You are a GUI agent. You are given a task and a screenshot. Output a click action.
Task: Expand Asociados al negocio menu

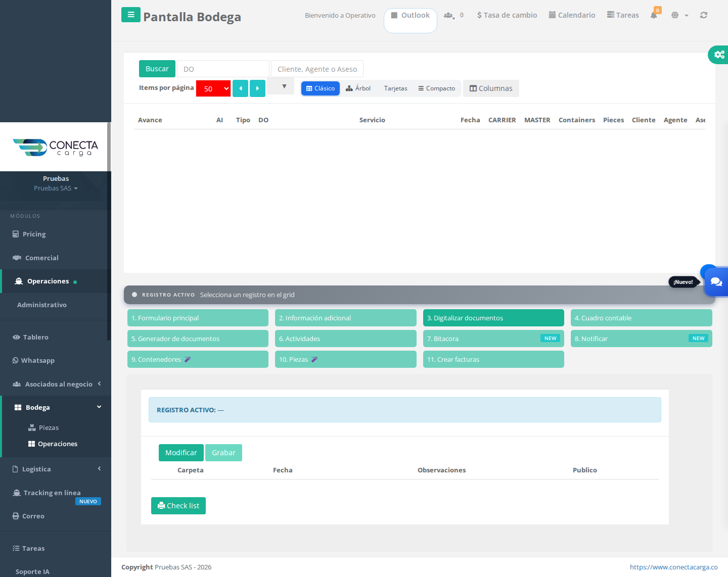[x=56, y=384]
